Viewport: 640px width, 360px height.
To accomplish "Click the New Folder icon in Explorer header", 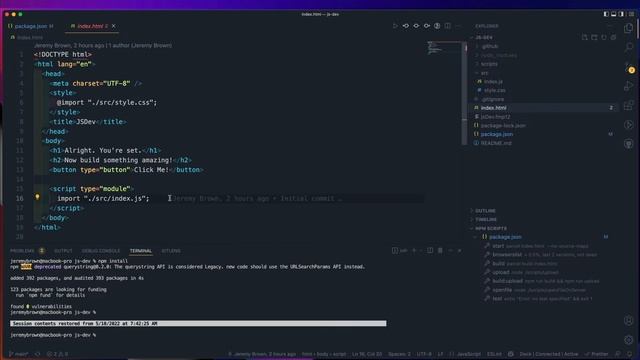I will click(x=594, y=37).
